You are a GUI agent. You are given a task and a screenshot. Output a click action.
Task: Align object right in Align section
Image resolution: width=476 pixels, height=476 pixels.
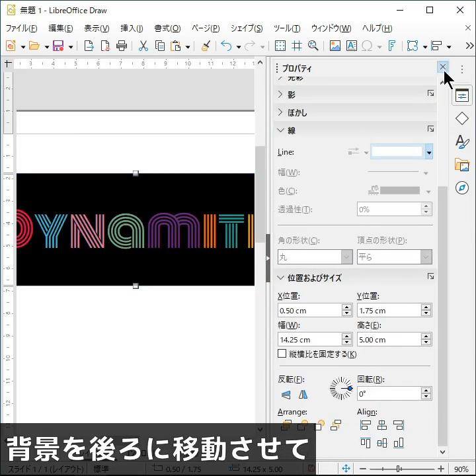tap(399, 425)
